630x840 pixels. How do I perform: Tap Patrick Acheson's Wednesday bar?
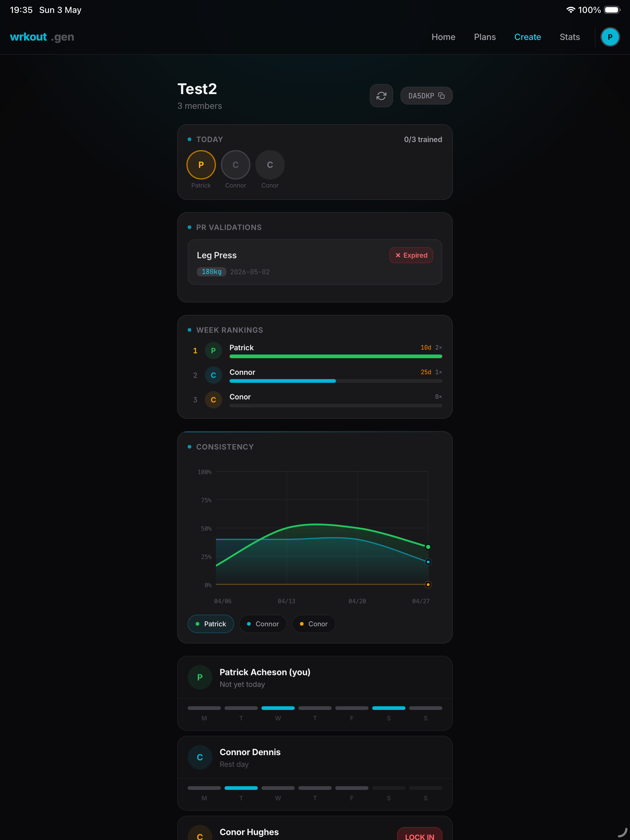coord(278,708)
